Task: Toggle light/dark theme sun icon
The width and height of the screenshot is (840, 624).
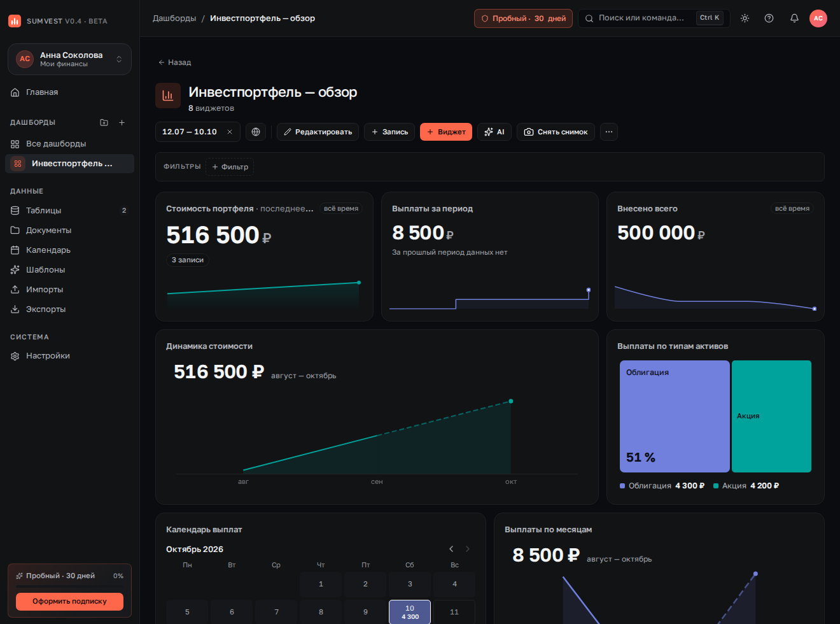Action: tap(745, 18)
